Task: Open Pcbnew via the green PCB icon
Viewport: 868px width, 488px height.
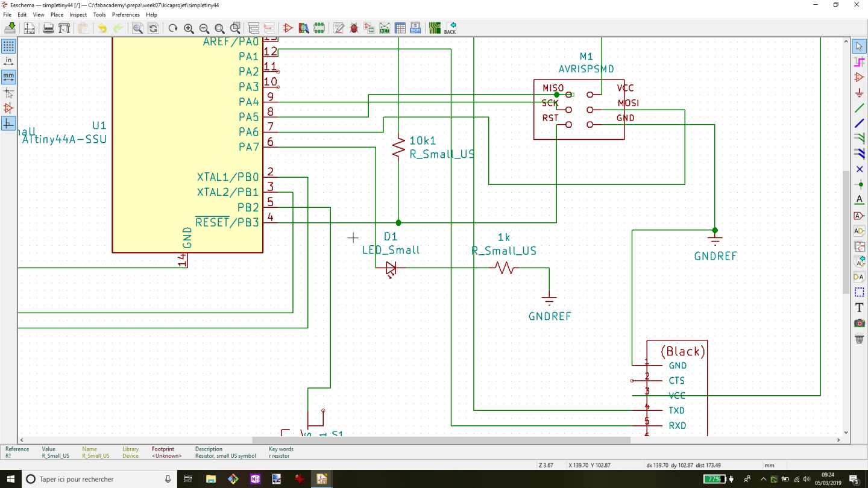Action: [x=435, y=28]
